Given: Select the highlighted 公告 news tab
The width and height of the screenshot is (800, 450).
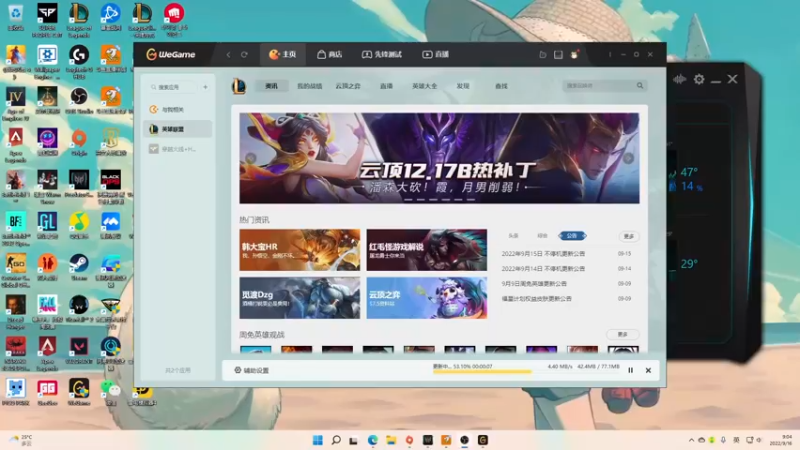Looking at the screenshot, I should (572, 236).
